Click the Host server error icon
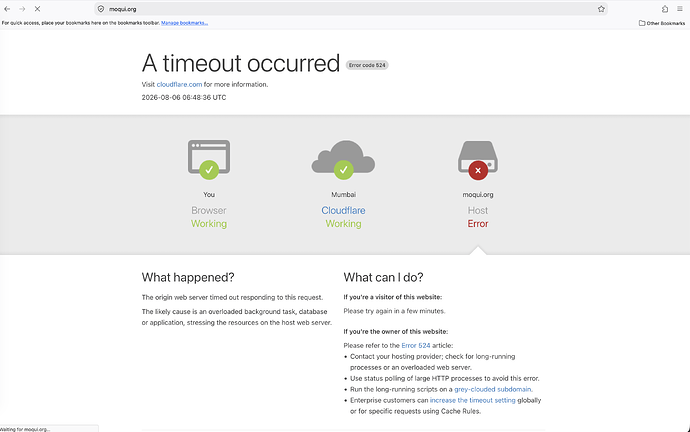Image resolution: width=690 pixels, height=432 pixels. click(x=478, y=160)
